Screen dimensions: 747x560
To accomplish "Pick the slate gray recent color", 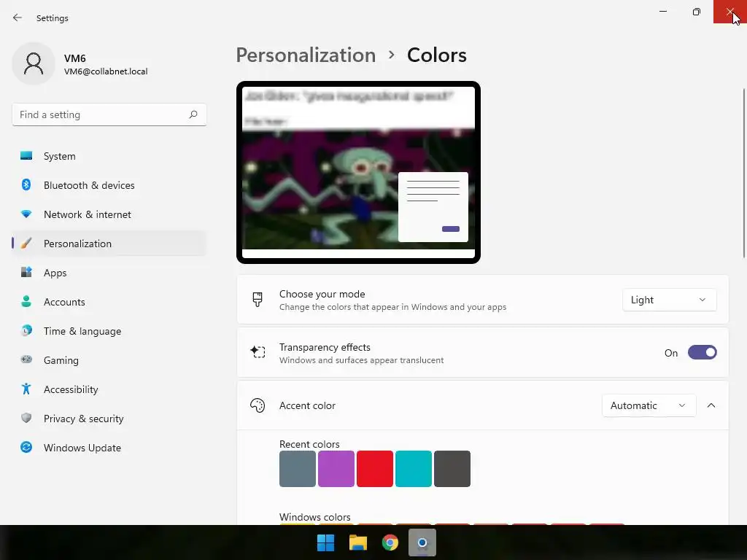I will 298,469.
